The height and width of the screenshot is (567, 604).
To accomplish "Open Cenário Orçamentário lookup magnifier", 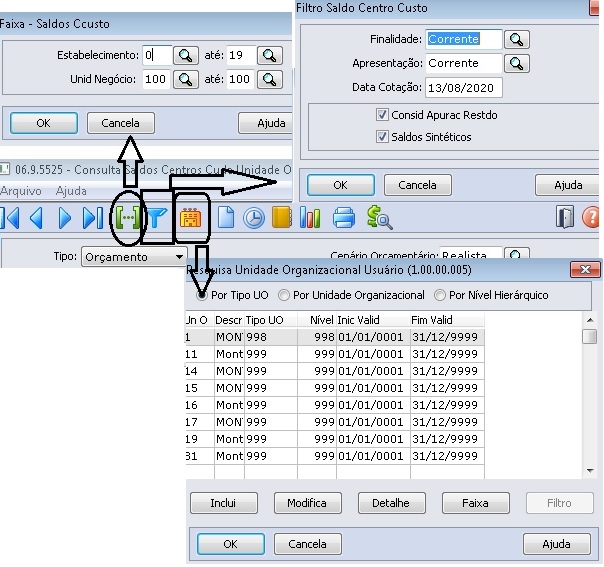I will click(517, 254).
